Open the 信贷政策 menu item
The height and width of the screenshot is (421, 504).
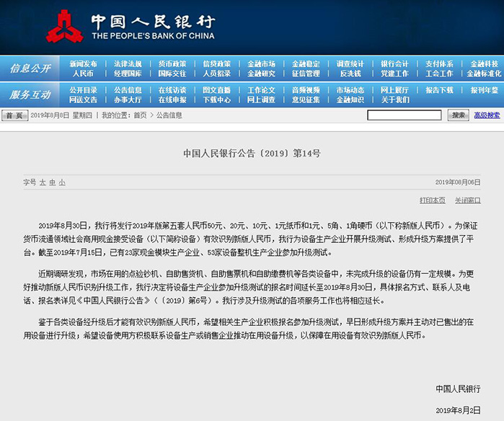point(216,64)
